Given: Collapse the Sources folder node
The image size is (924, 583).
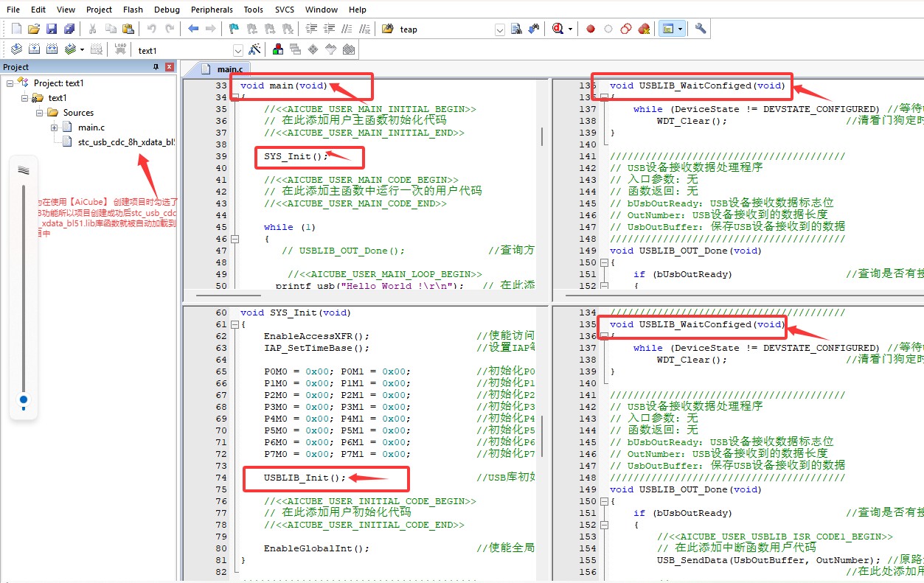Looking at the screenshot, I should pos(40,113).
